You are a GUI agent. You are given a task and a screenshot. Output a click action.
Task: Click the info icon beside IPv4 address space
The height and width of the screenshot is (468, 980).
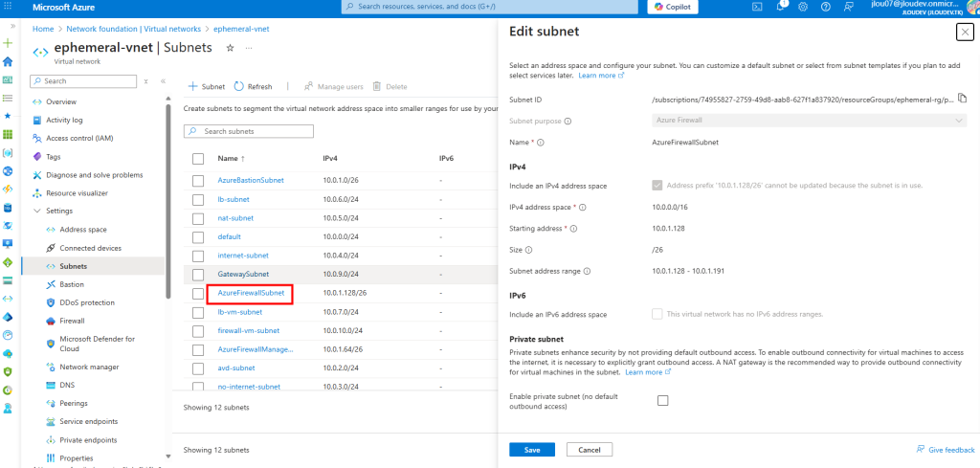point(583,207)
